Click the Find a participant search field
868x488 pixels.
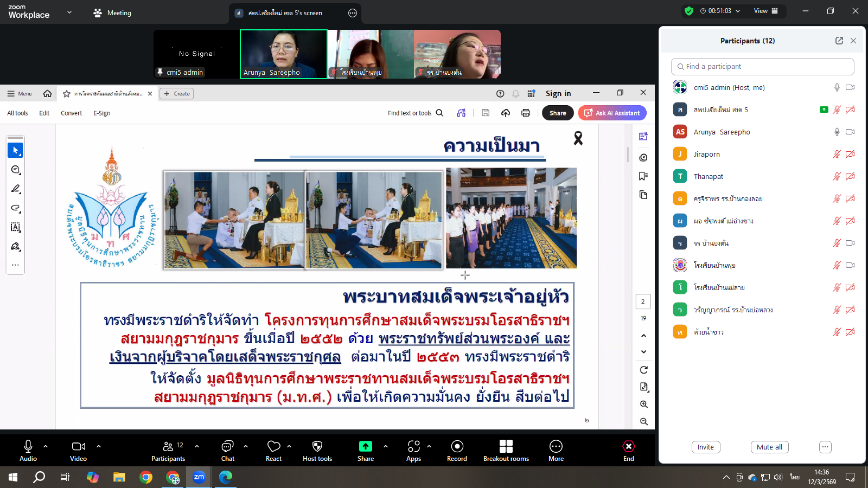(x=762, y=67)
